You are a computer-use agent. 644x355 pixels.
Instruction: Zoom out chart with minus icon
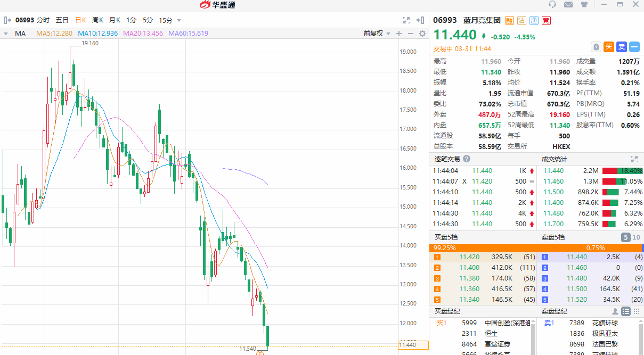coord(411,34)
